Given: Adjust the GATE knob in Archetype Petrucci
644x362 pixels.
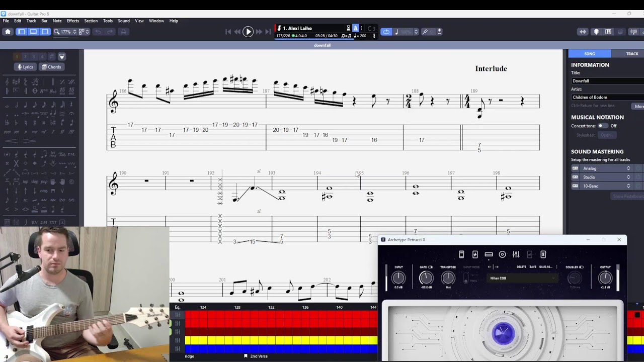Looking at the screenshot, I should pyautogui.click(x=426, y=278).
